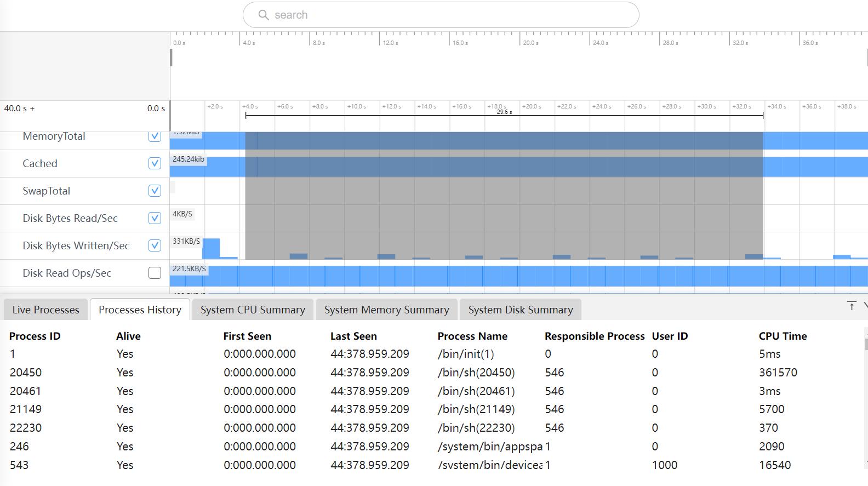Sort by the CPU Time column header

click(783, 336)
